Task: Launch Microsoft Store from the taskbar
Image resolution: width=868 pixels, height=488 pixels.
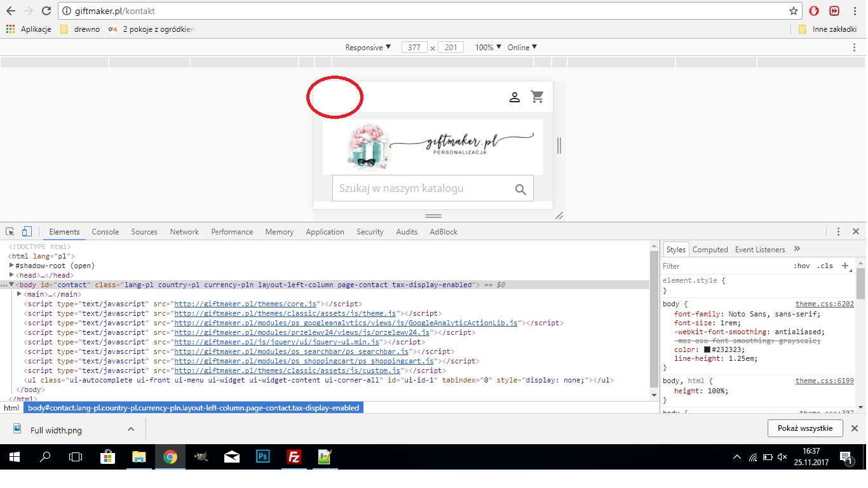Action: coord(107,456)
